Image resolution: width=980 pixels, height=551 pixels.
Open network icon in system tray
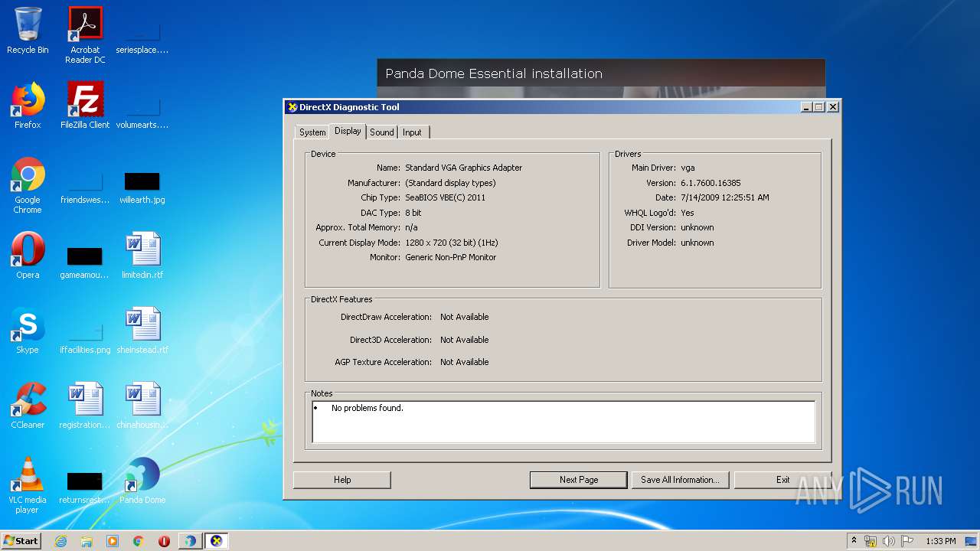(x=871, y=541)
